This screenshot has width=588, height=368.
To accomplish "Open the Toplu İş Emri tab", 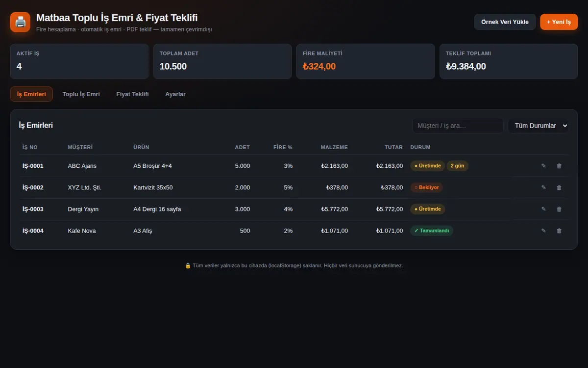I will [81, 94].
